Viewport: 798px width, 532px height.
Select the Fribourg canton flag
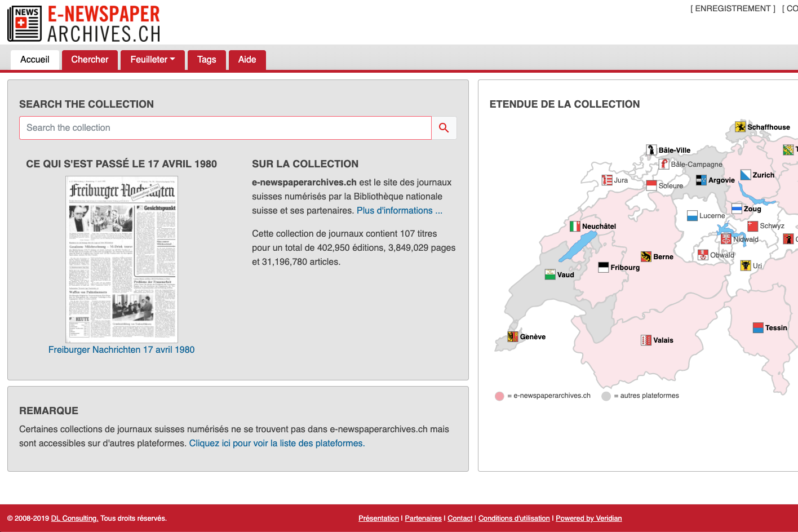coord(604,267)
